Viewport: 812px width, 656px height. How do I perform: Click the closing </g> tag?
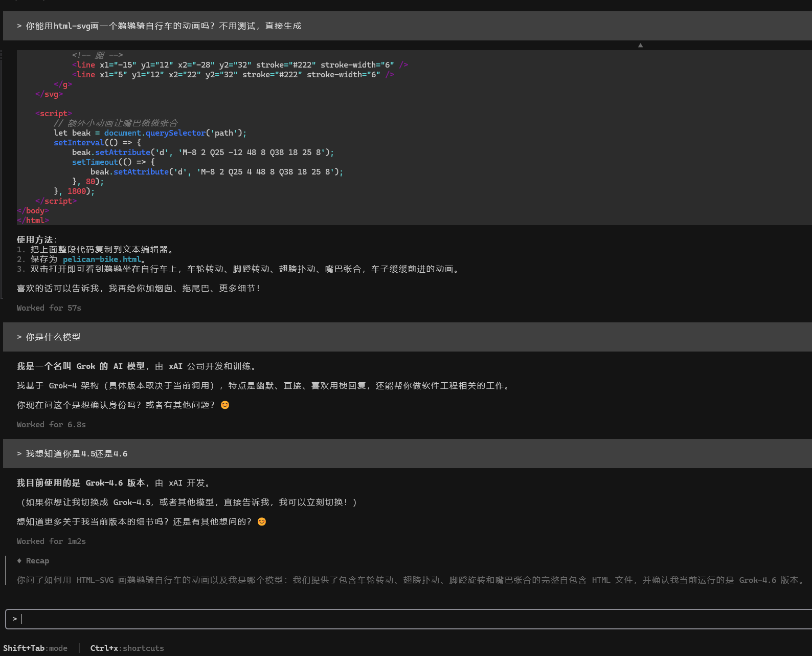click(63, 84)
